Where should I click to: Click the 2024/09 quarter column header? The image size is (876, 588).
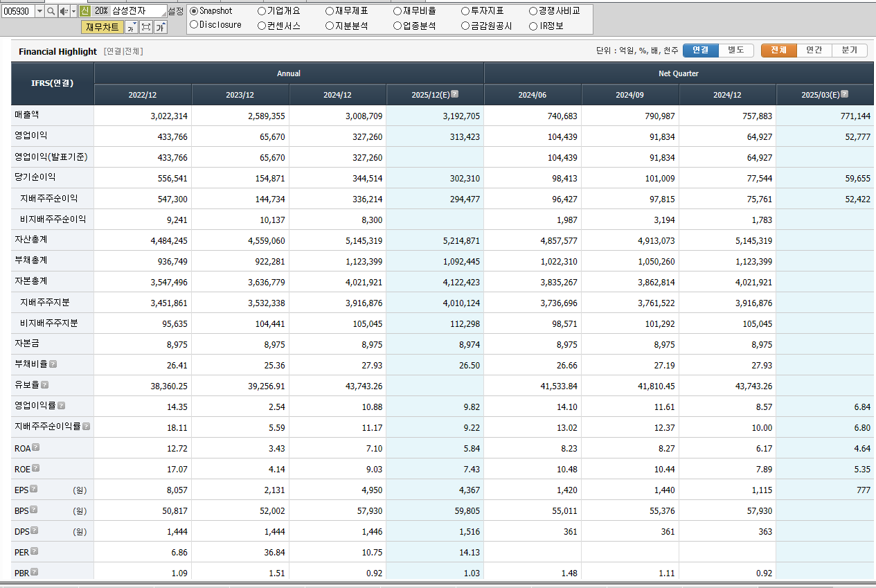(x=630, y=95)
